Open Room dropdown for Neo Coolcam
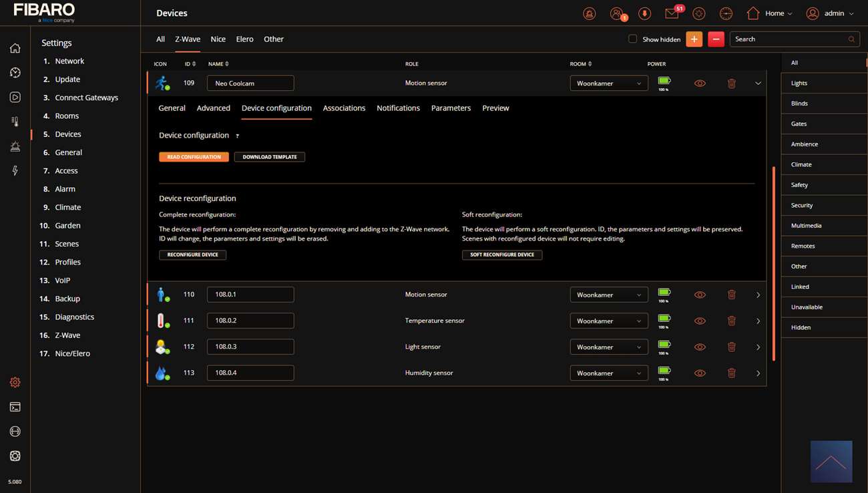 608,84
